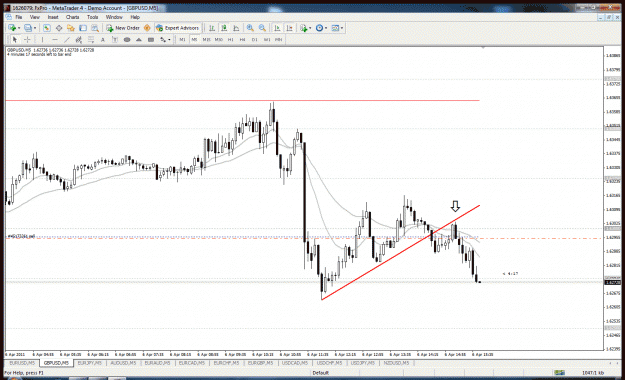Switch to M30 timeframe
The height and width of the screenshot is (380, 625).
pyautogui.click(x=218, y=39)
